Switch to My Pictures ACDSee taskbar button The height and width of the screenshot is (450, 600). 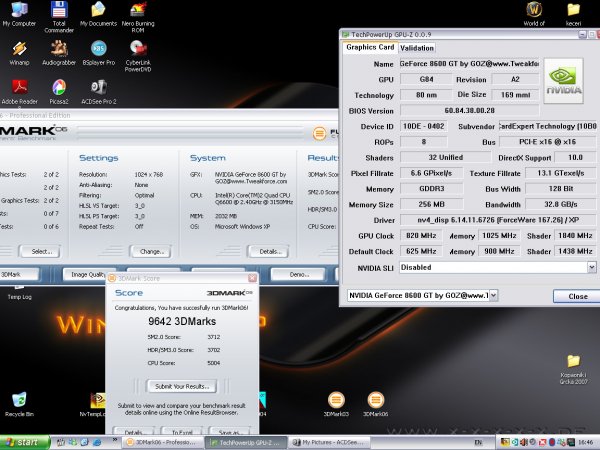pyautogui.click(x=328, y=442)
